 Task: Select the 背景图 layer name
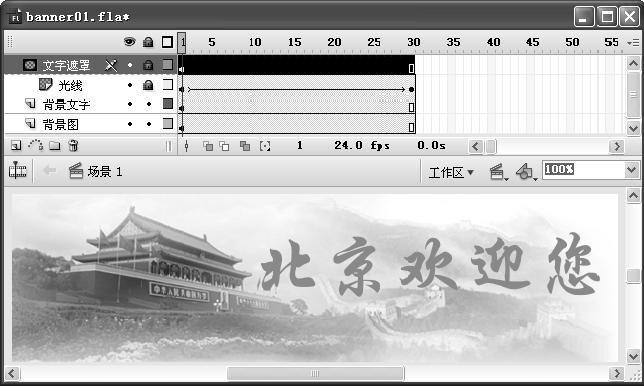[60, 124]
